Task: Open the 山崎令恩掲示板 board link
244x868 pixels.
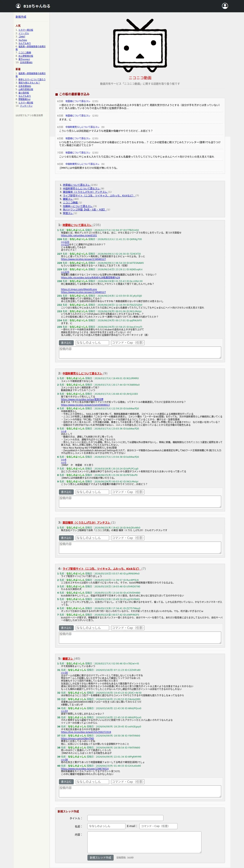Action: [x=26, y=89]
